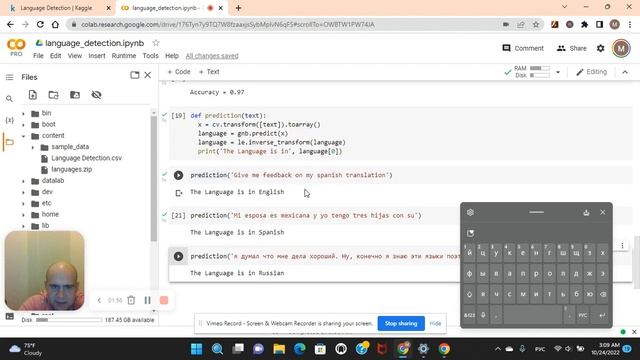Stop the recording with the red button

164,300
